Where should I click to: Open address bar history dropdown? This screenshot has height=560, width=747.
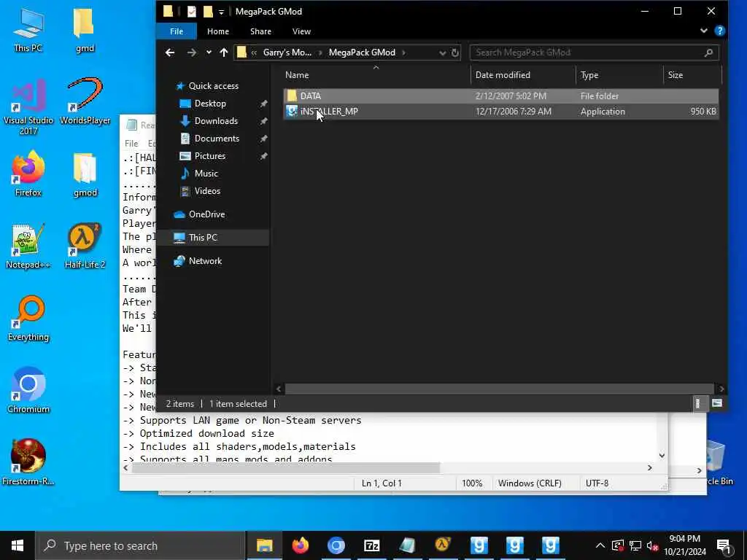443,52
